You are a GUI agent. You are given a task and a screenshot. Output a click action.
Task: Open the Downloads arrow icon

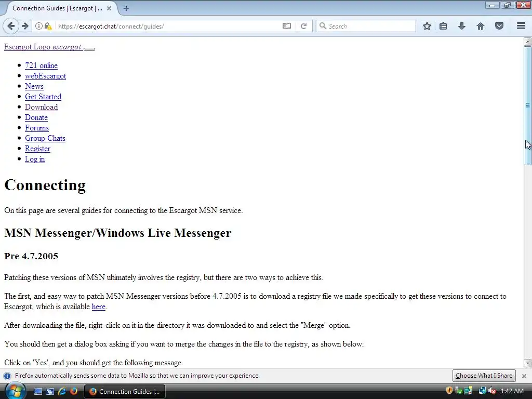[462, 26]
